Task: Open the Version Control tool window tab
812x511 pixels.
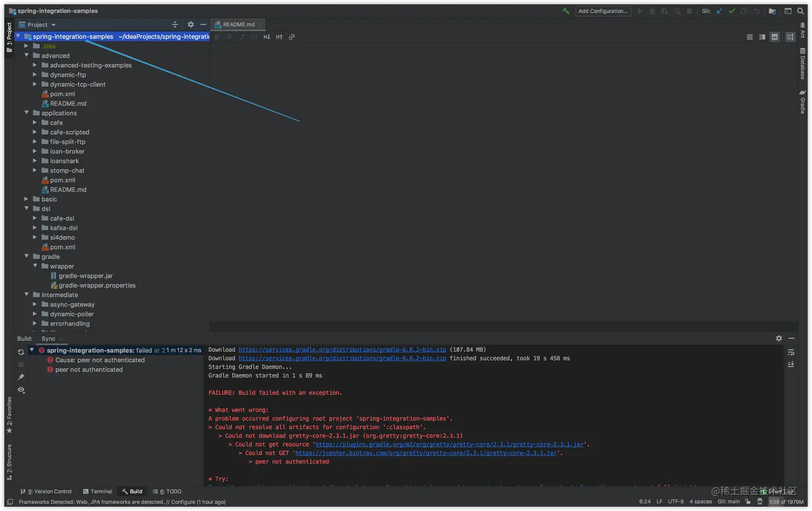Action: (46, 492)
